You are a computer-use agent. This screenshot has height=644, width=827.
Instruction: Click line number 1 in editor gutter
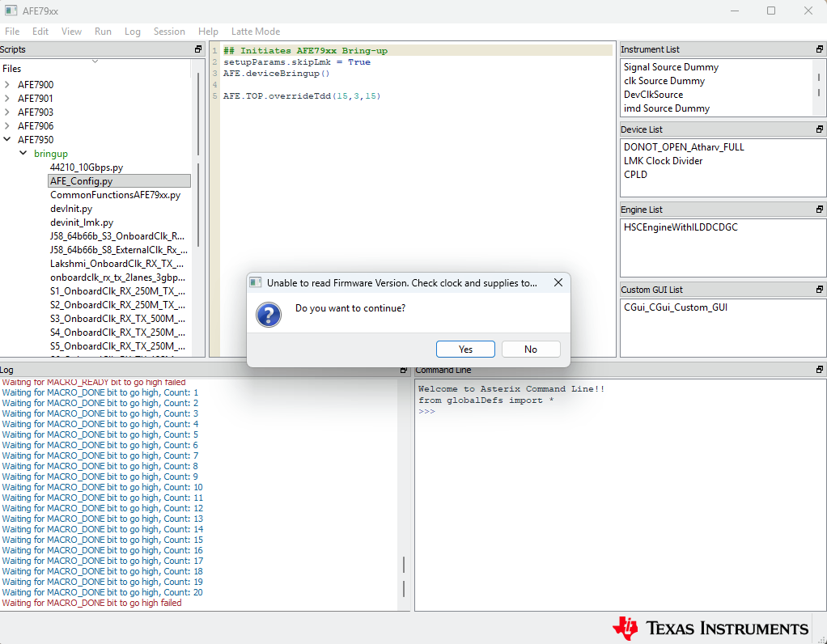point(214,51)
